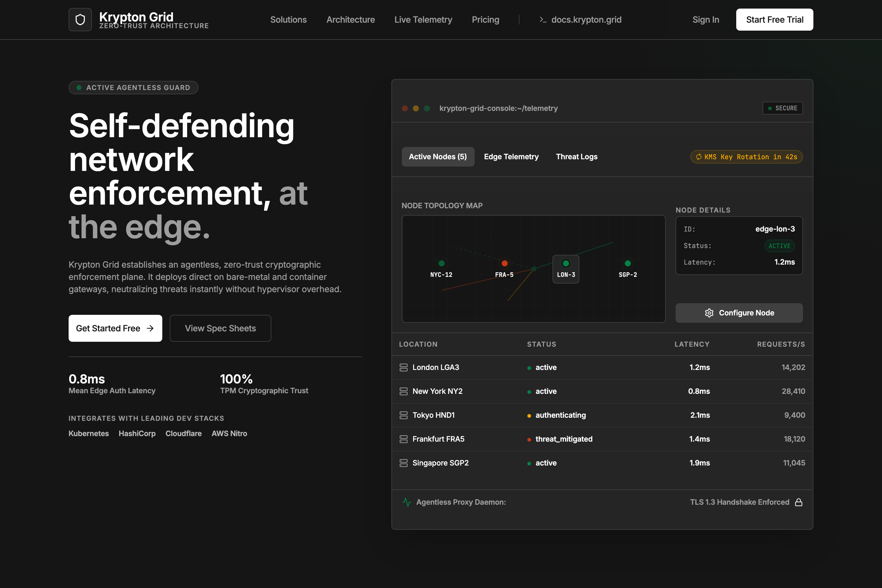Click the yellow window dot in console header
The height and width of the screenshot is (588, 882).
pos(416,108)
